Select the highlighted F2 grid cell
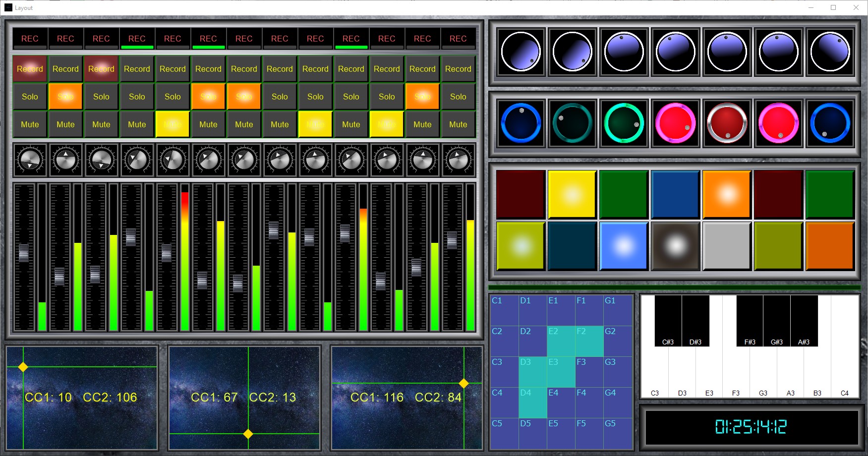The height and width of the screenshot is (456, 868). pyautogui.click(x=589, y=341)
